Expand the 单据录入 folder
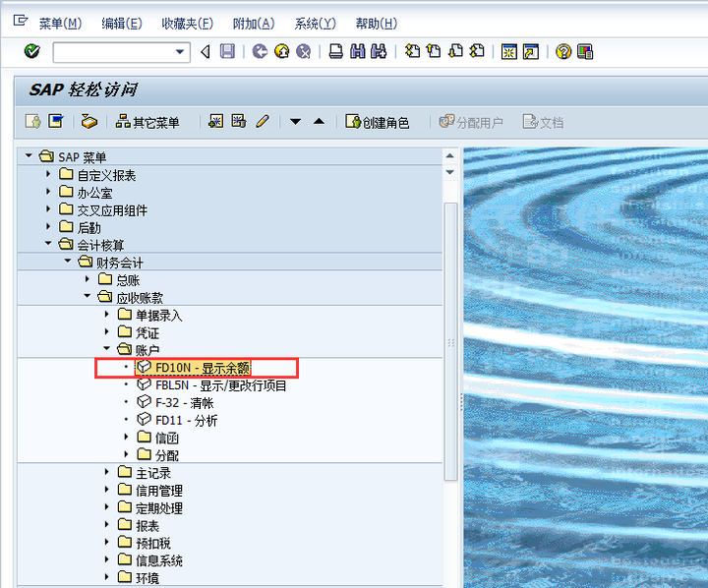Screen dimensions: 708x588 106,314
